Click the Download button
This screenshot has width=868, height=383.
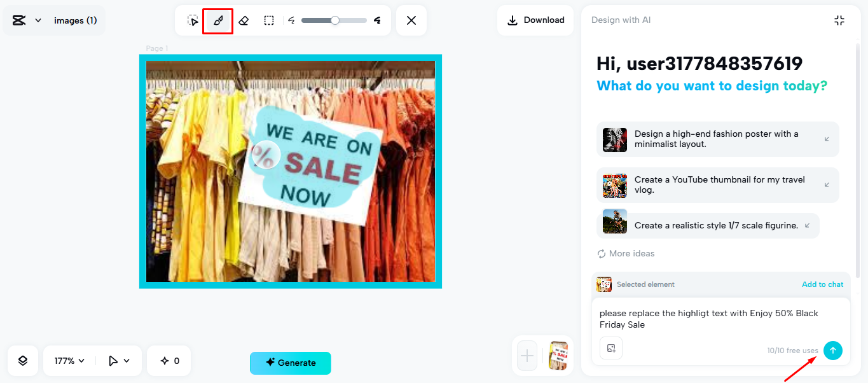tap(535, 20)
